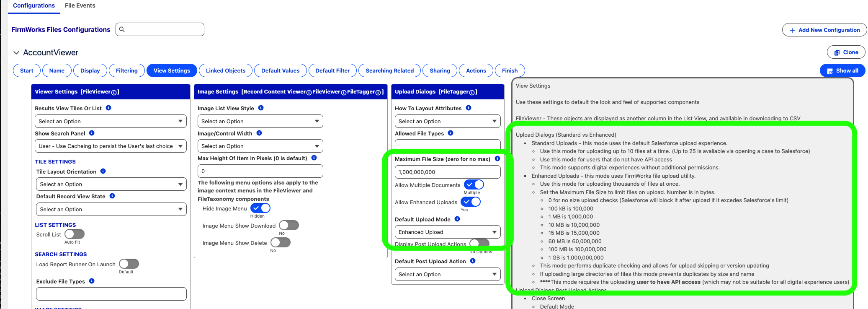Open Show Search Panel dropdown
Image resolution: width=868 pixels, height=309 pixels.
111,146
